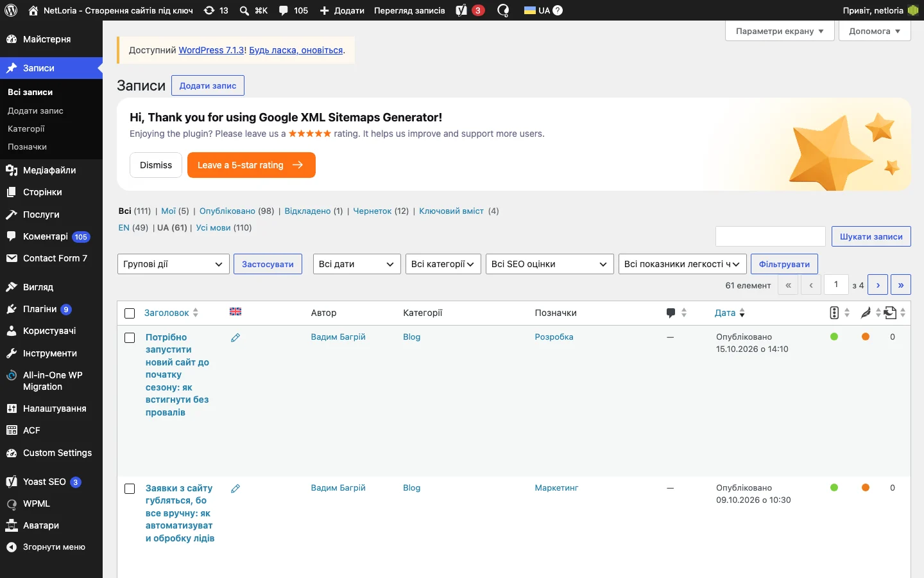Go to next page of posts
This screenshot has height=578, width=924.
[x=878, y=285]
